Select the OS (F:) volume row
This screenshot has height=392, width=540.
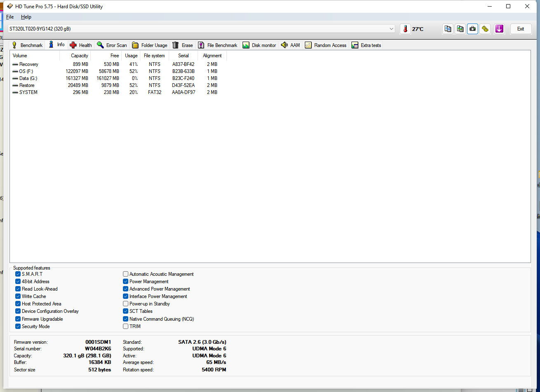(x=26, y=71)
